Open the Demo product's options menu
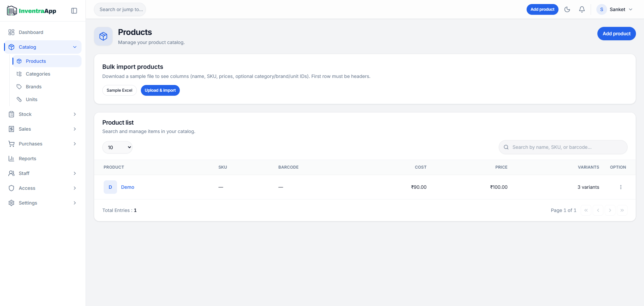 (x=621, y=187)
